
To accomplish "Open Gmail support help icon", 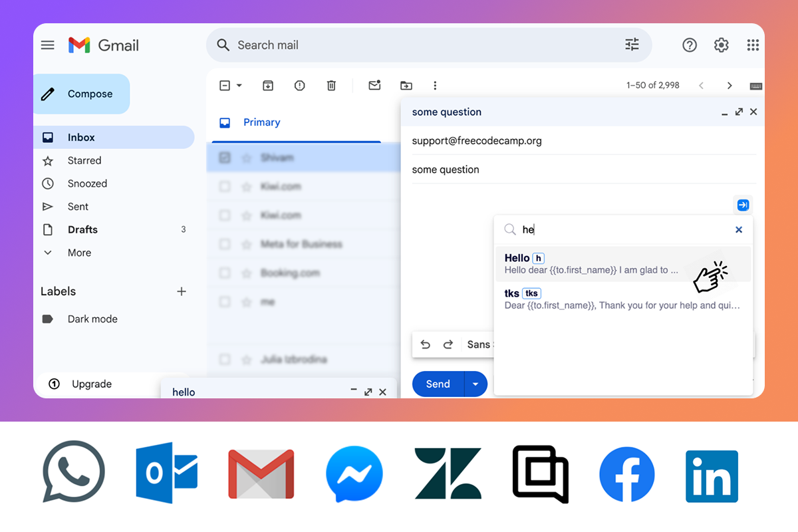I will click(690, 45).
